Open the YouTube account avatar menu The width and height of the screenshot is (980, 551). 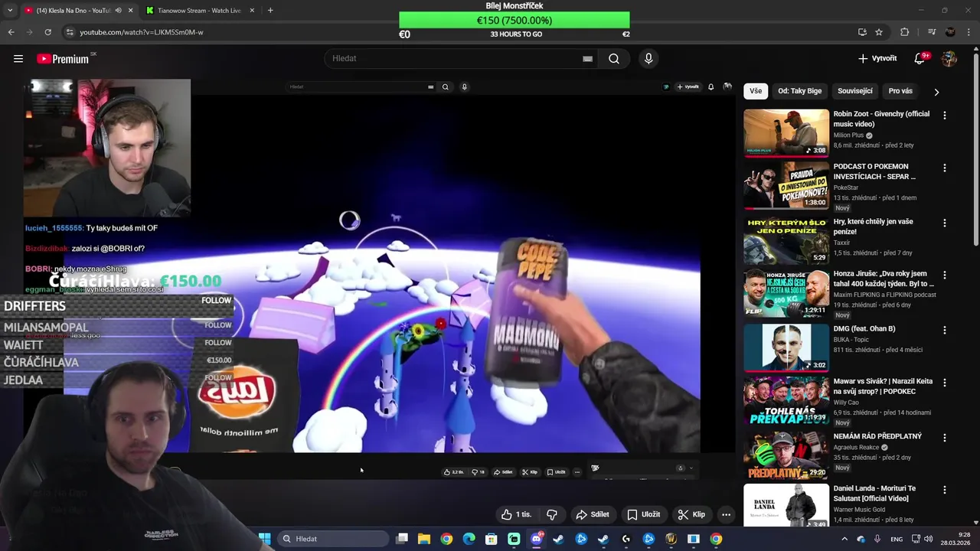coord(949,59)
